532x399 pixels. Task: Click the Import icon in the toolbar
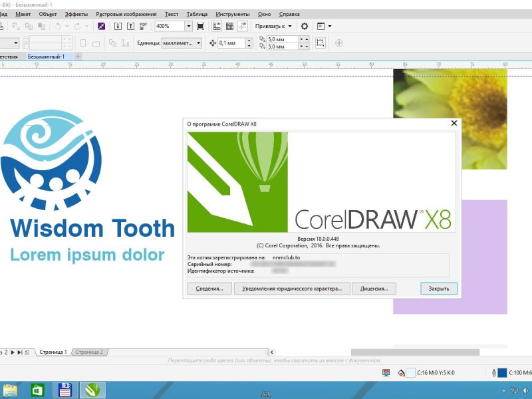coord(118,26)
